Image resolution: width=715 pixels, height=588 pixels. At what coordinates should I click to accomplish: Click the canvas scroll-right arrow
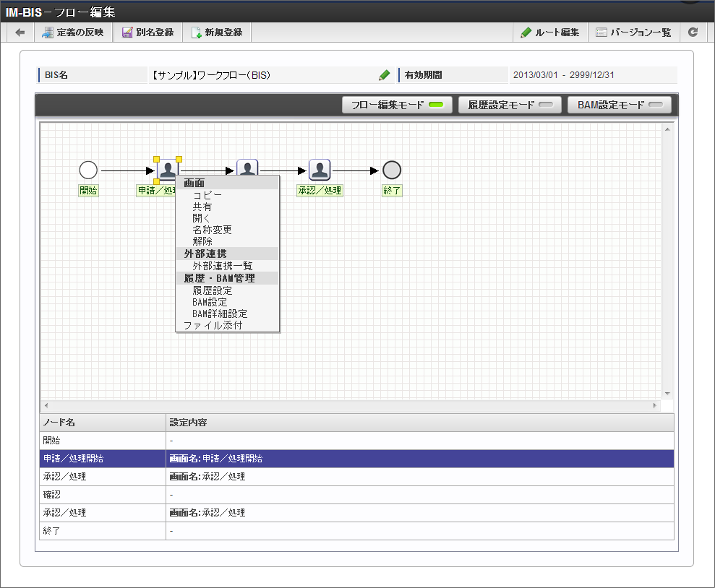655,405
